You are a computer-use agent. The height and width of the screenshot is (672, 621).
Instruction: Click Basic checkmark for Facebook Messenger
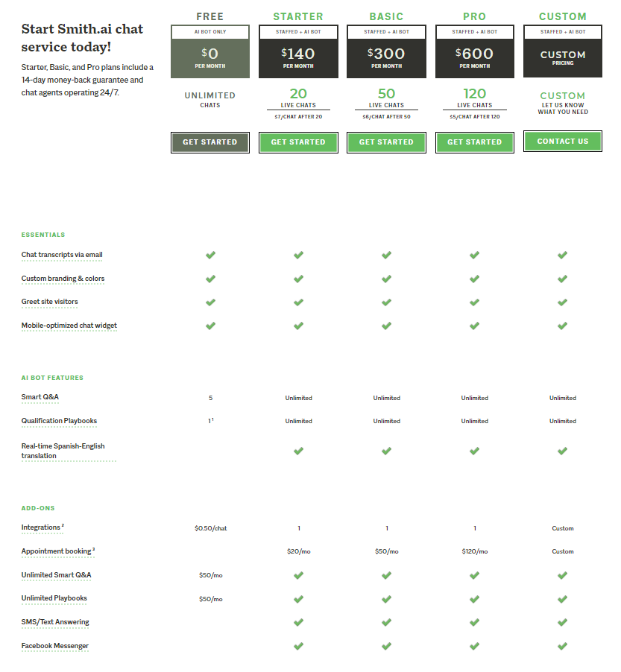(386, 646)
